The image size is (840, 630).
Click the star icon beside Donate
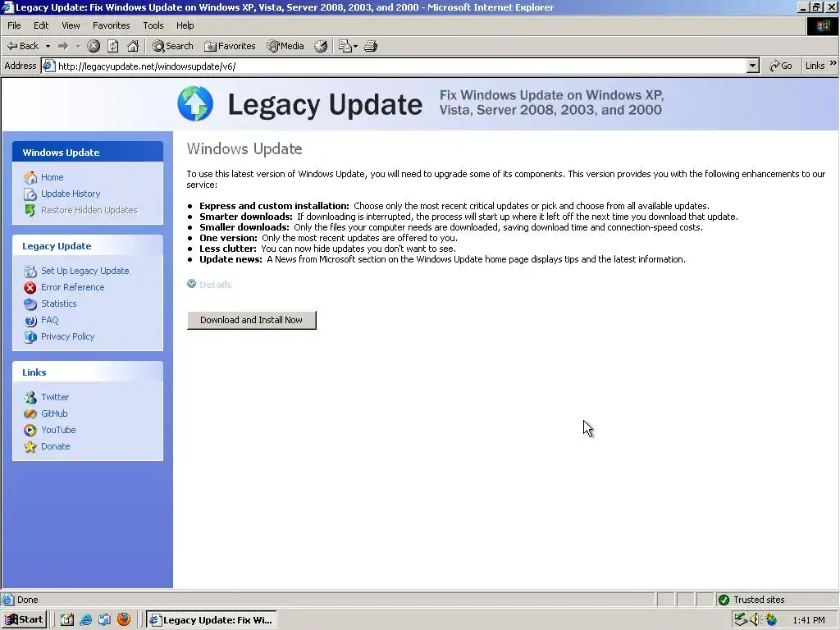[30, 446]
